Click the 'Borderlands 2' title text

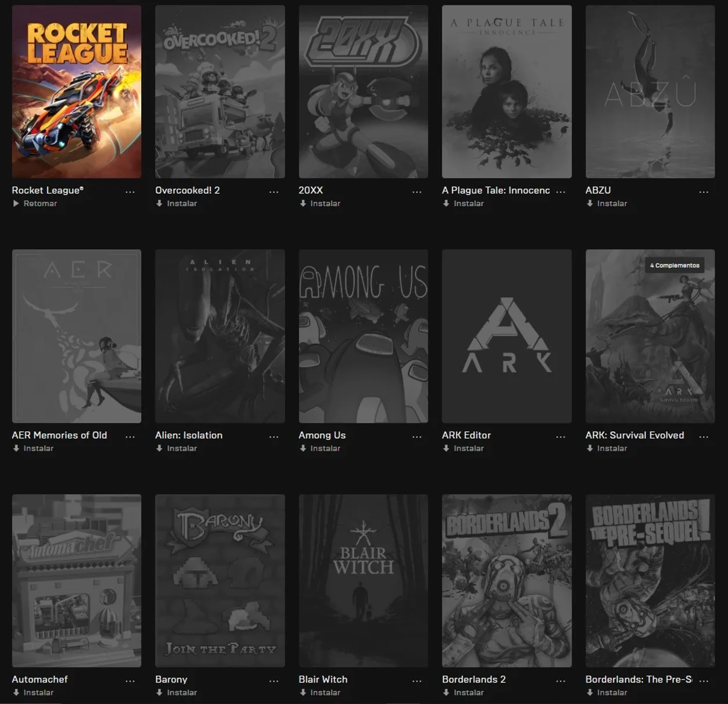(474, 679)
